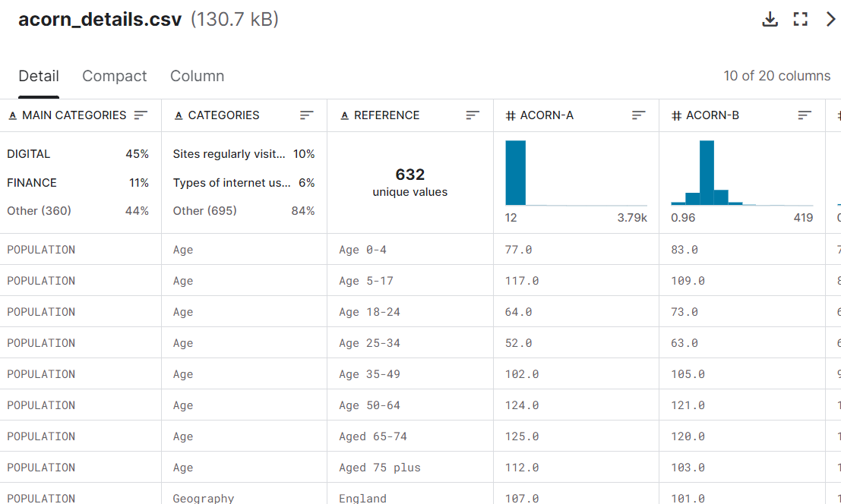Click the tall ACORN-A histogram bar
Viewport: 841px width, 504px height.
pyautogui.click(x=515, y=173)
